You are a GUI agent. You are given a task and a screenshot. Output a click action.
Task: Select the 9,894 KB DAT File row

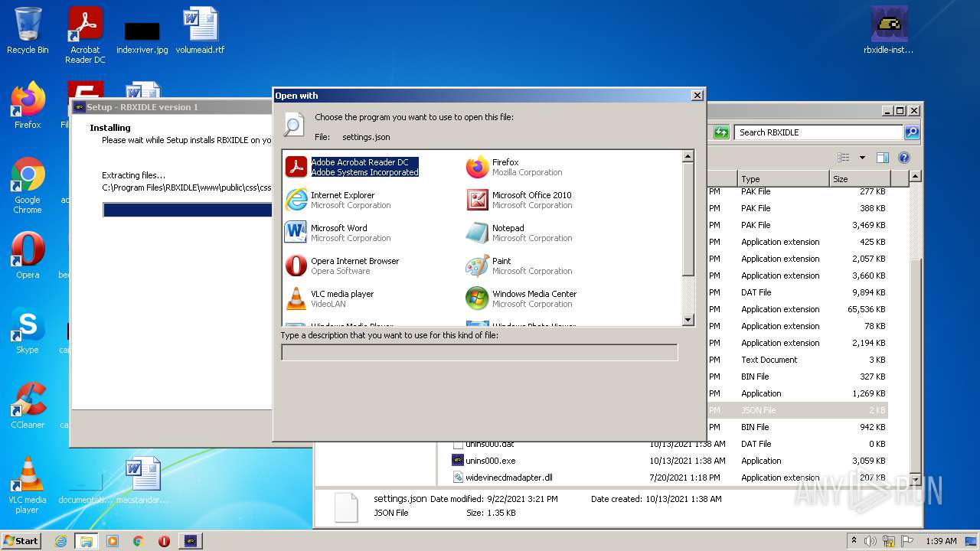click(x=797, y=292)
